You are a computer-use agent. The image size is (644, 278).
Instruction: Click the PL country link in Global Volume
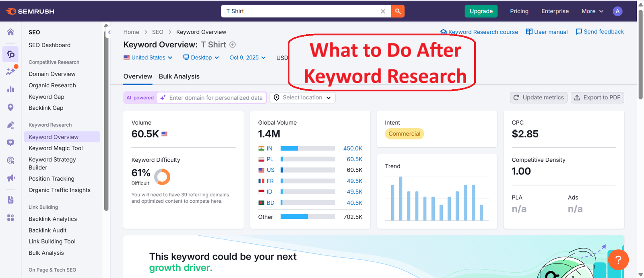click(270, 159)
